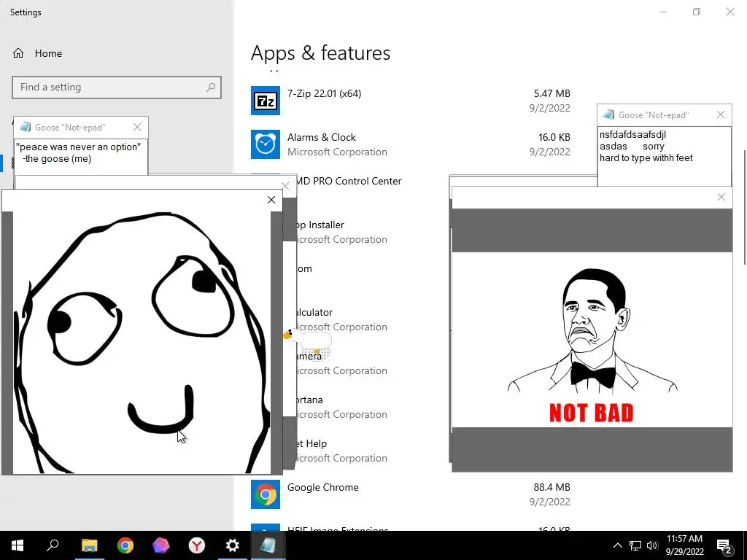747x560 pixels.
Task: Select the AMD PRO Control Center entry
Action: click(x=349, y=181)
